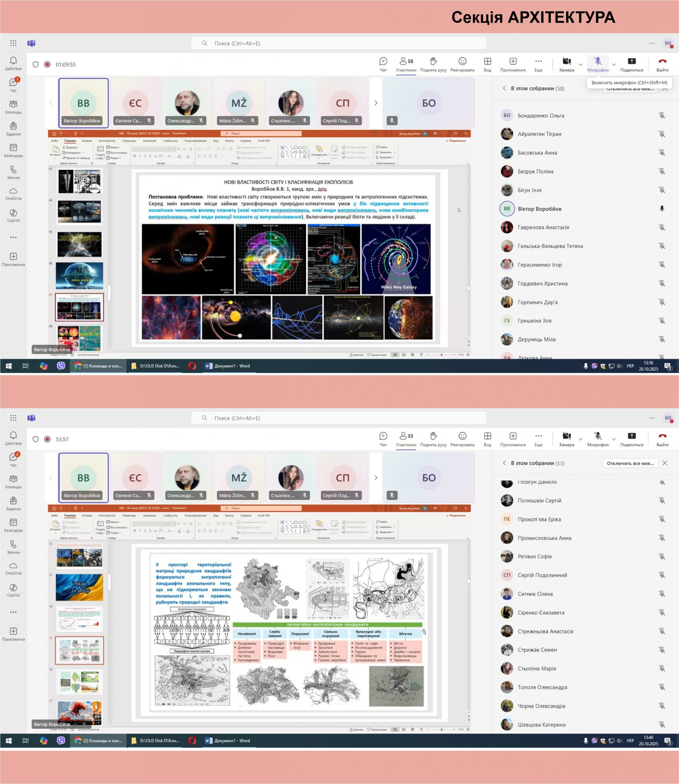The image size is (679, 784).
Task: Click Отключить все мик... button beside (53) heading
Action: (x=630, y=463)
